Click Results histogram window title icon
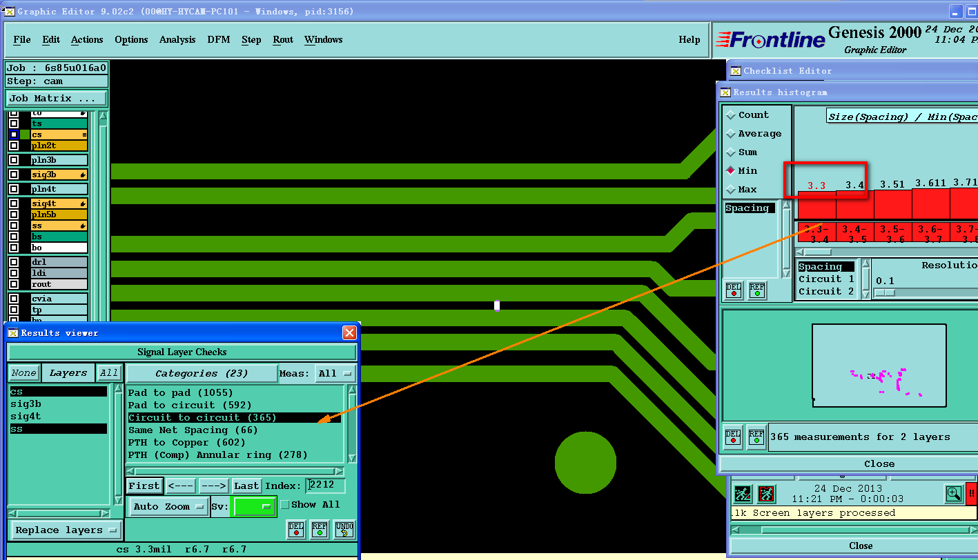The height and width of the screenshot is (560, 978). 725,92
